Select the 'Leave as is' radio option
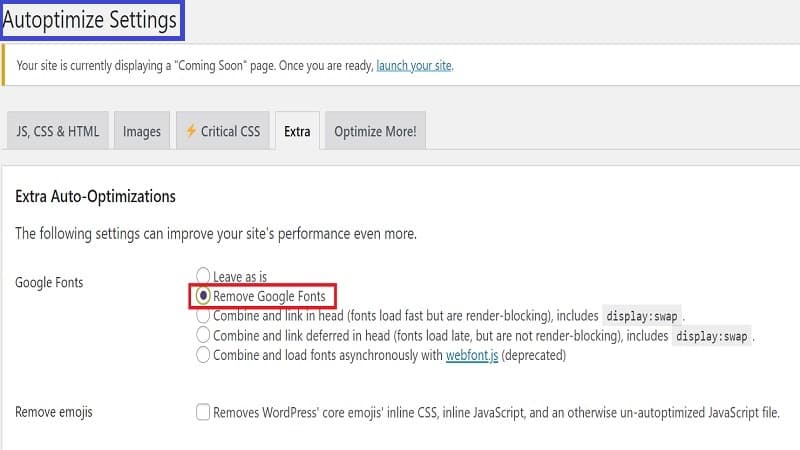This screenshot has width=800, height=450. tap(204, 275)
